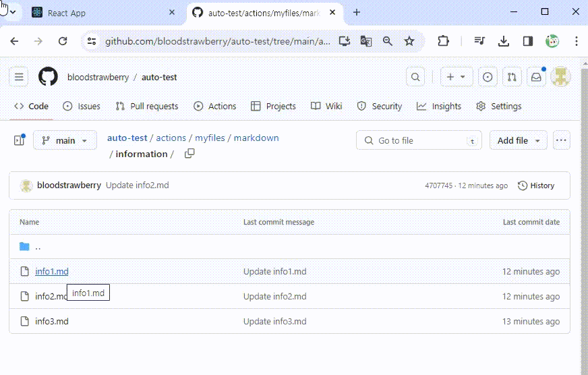Expand the Add file dropdown
This screenshot has height=375, width=588.
pos(519,140)
